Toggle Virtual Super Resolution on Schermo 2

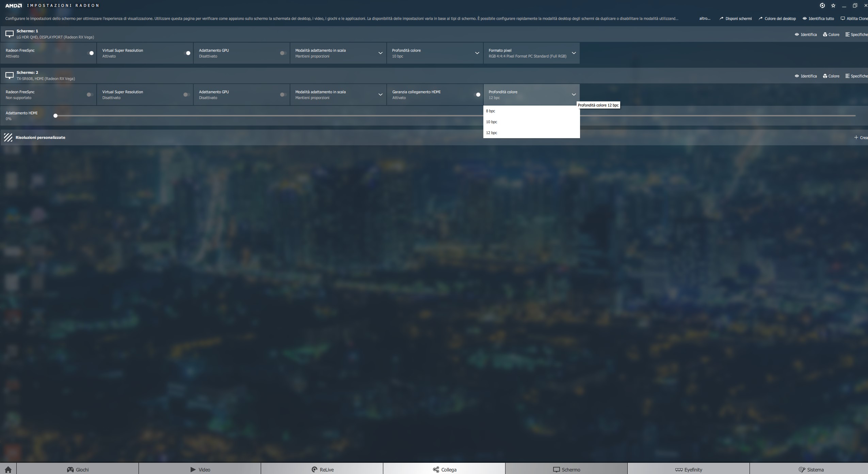187,95
